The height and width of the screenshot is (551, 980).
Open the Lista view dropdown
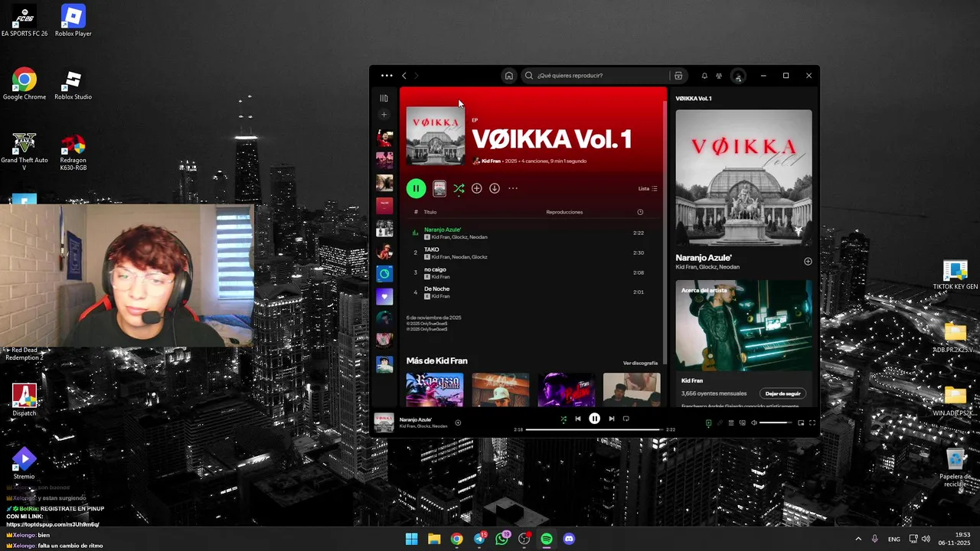pos(648,188)
